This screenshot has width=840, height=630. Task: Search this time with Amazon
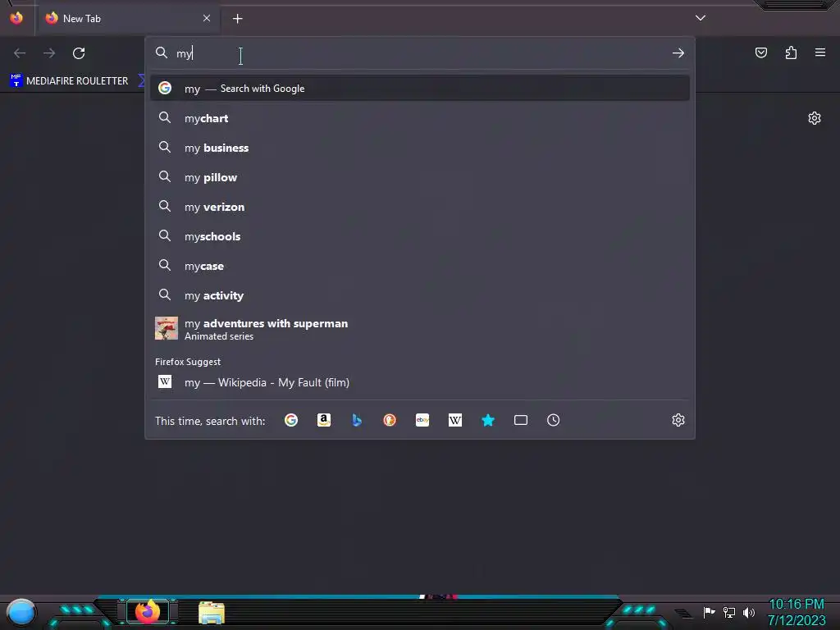tap(323, 420)
